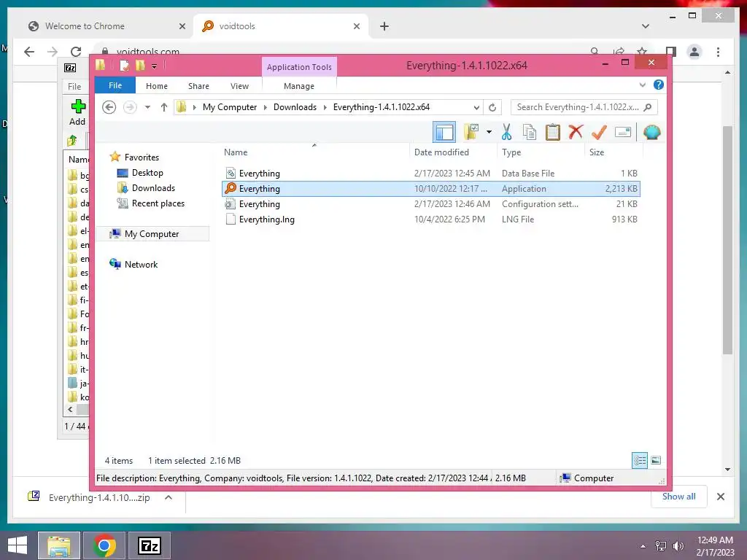Open the Manage ribbon tab

coord(298,86)
